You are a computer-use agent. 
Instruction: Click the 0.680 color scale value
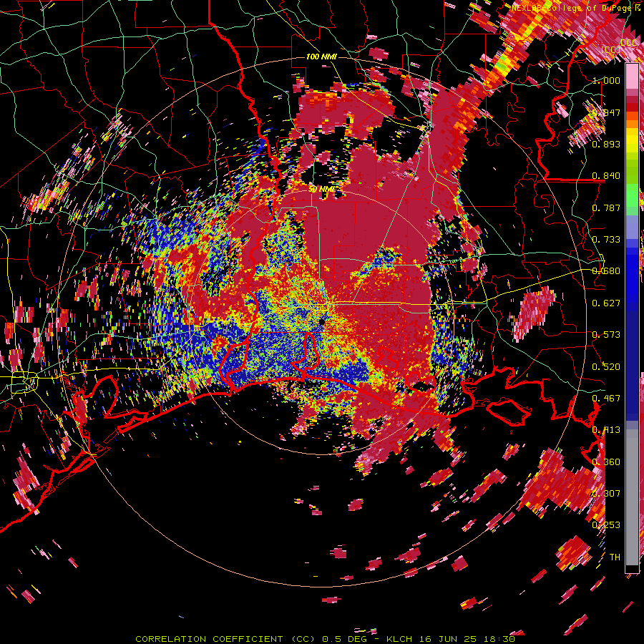point(606,271)
